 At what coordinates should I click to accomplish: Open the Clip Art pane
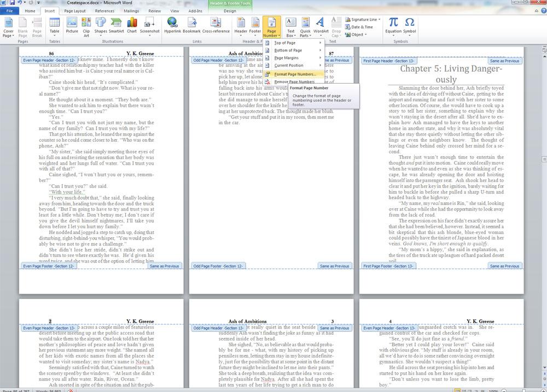[x=86, y=25]
